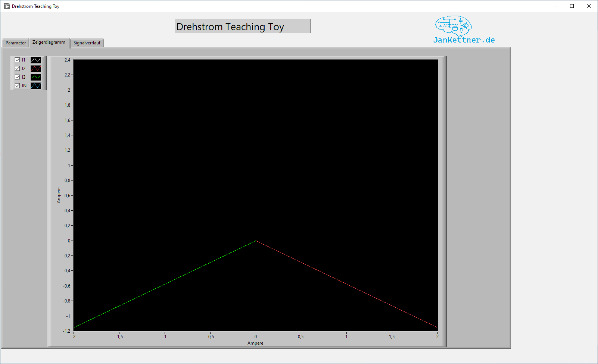Click the Y-axis tick label -0,6
The width and height of the screenshot is (598, 364).
[66, 286]
